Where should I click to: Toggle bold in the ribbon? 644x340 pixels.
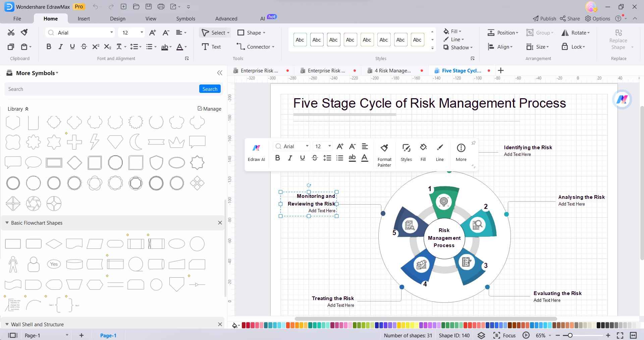[x=49, y=47]
